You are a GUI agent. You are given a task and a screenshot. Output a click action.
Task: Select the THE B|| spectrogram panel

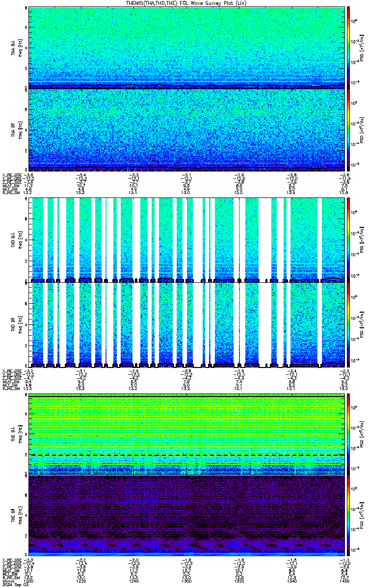(186, 516)
